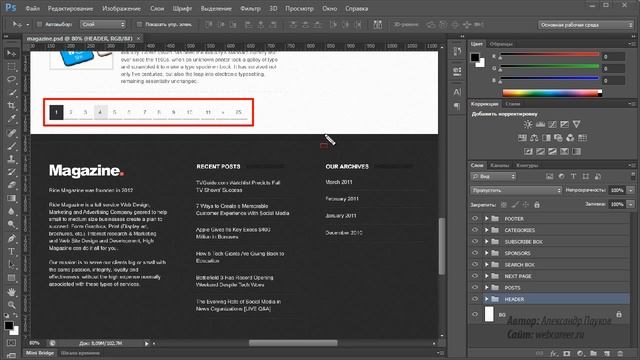
Task: Hide the NEXT PAGE layer group
Action: coord(475,276)
